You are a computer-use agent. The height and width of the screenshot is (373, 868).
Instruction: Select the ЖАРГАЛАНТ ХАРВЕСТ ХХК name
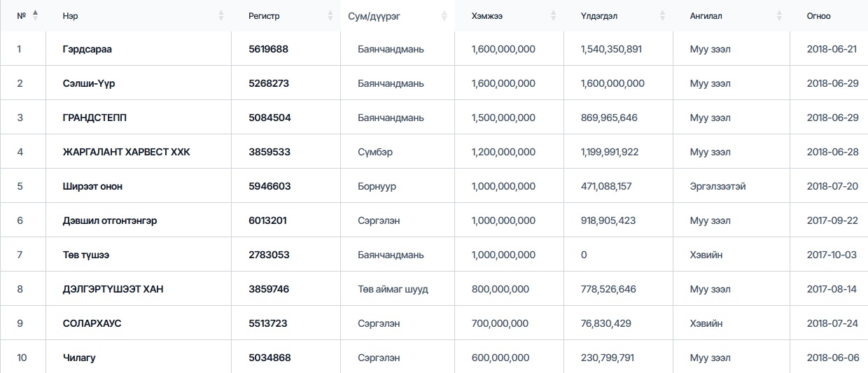(126, 152)
